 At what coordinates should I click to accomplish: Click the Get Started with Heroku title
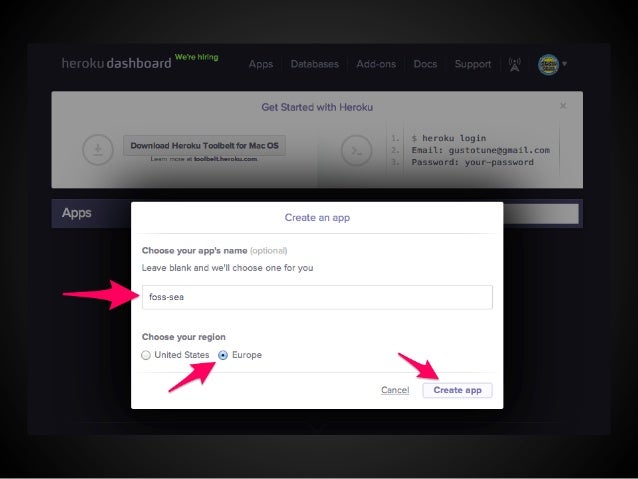(x=317, y=107)
